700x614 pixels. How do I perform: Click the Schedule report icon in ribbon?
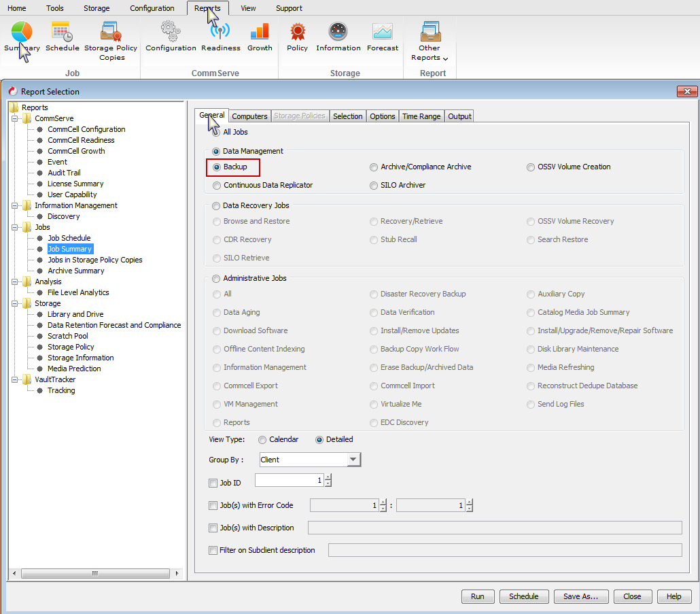pyautogui.click(x=63, y=32)
